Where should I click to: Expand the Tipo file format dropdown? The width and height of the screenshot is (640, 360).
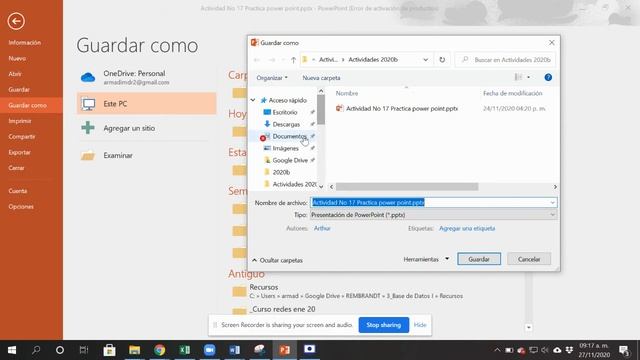tap(552, 215)
